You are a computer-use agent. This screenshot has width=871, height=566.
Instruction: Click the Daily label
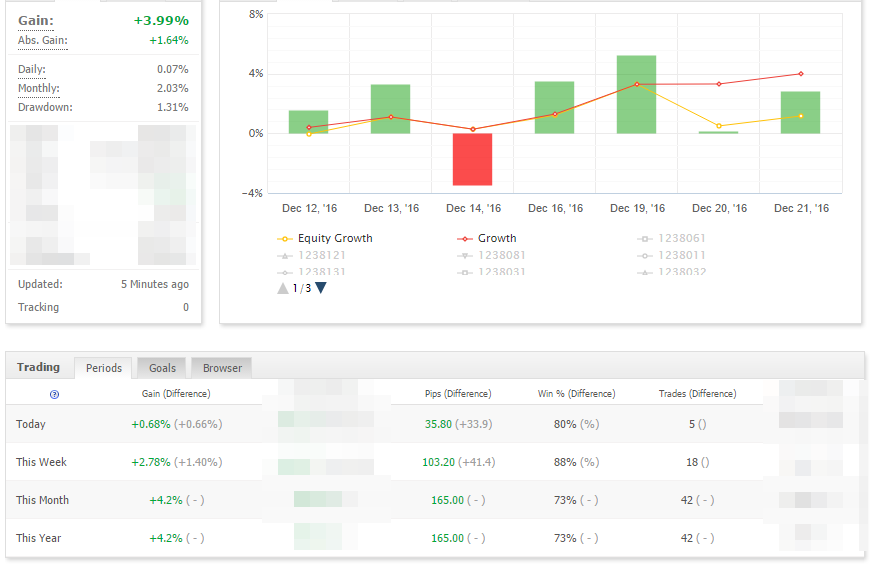point(32,69)
